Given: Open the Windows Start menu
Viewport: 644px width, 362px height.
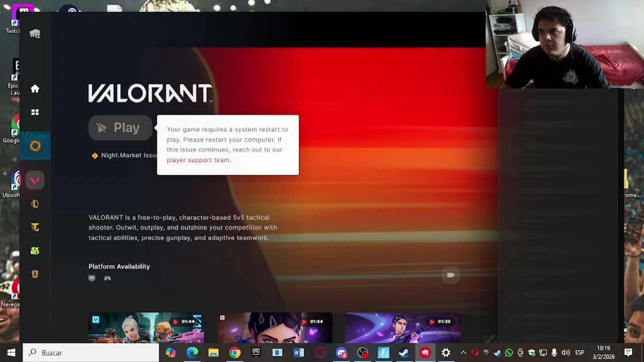Looking at the screenshot, I should coord(11,352).
